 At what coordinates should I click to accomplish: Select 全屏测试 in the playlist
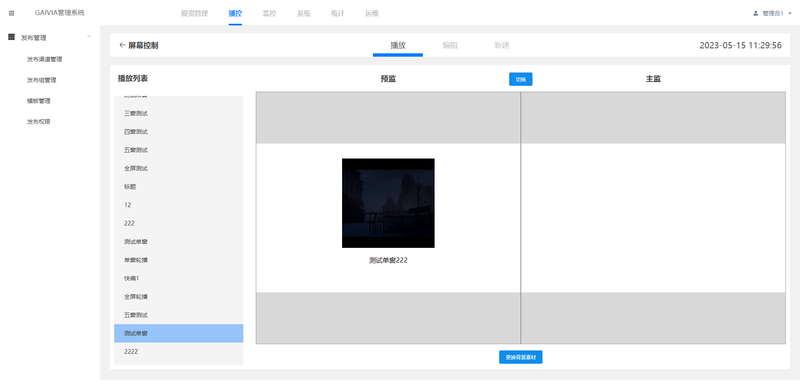coord(179,168)
